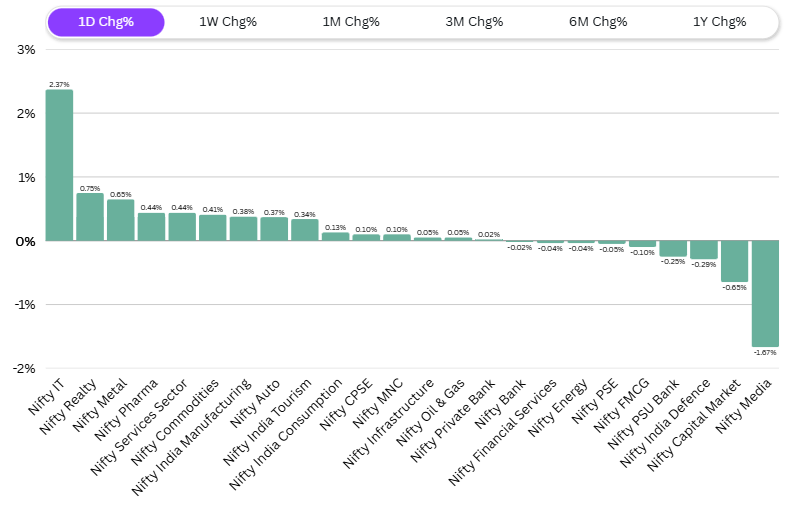Click the 2% y-axis label
Viewport: 797px width, 505px height.
[26, 114]
